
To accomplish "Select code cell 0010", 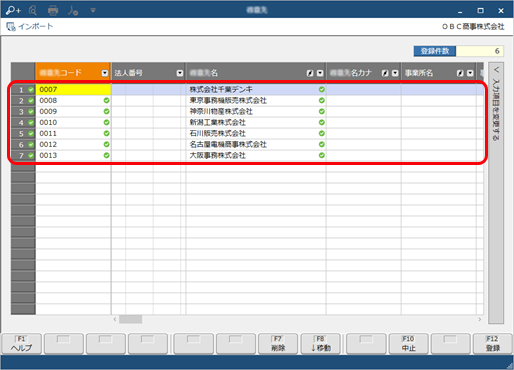I will coord(73,122).
